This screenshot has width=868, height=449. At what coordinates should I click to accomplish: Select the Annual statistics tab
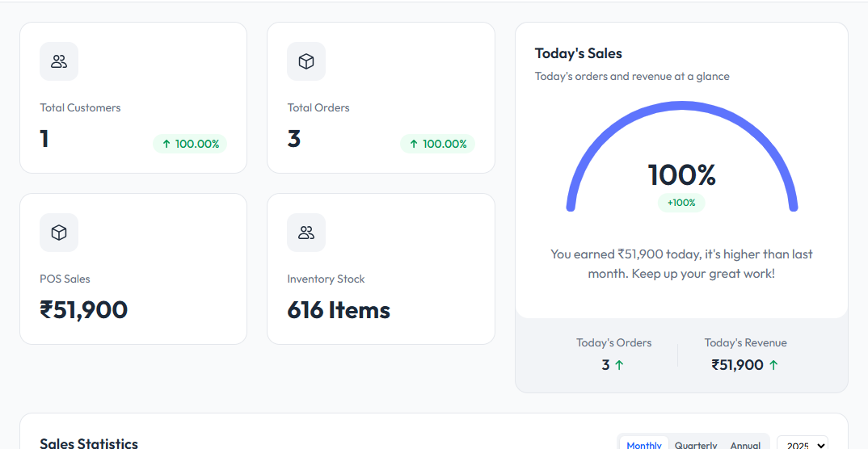[x=745, y=444]
